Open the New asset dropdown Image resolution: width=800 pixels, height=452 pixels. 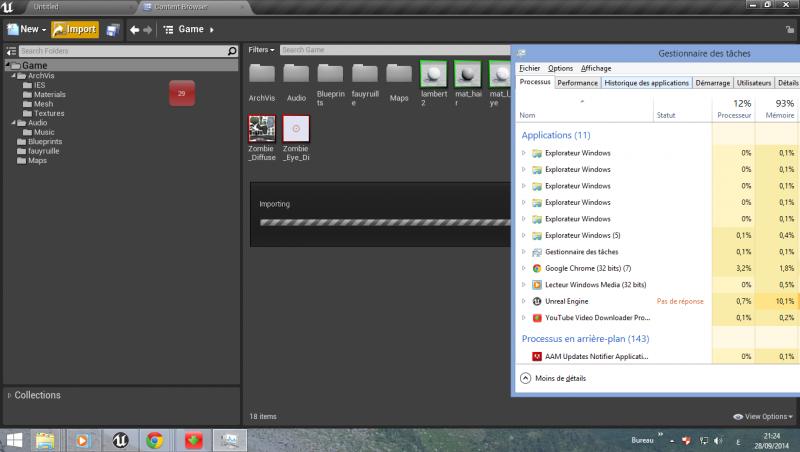tap(27, 30)
